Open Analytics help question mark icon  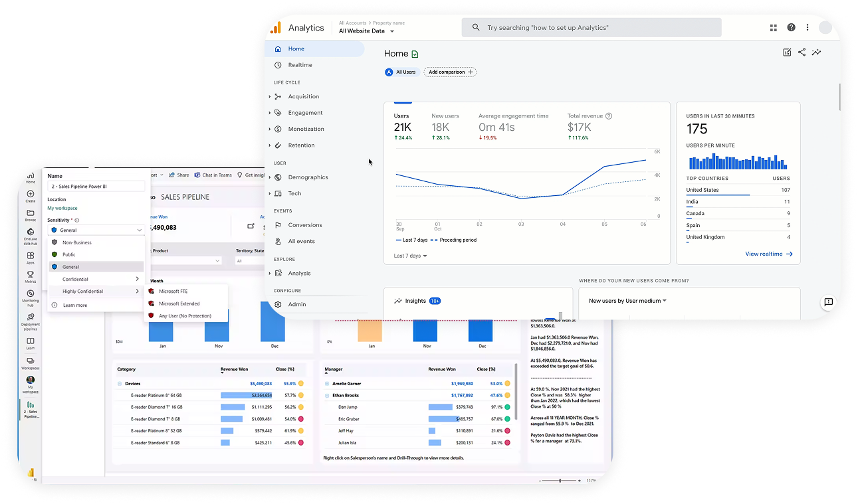(x=791, y=28)
